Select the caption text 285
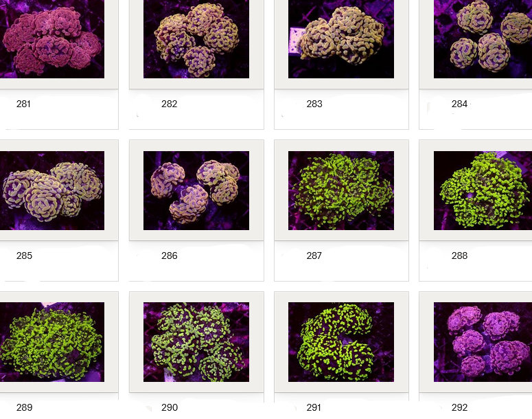Screen dimensions: 532x419 24,256
